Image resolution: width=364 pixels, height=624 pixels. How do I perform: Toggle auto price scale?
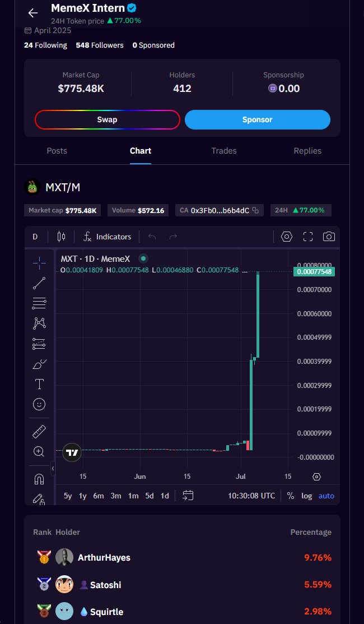coord(326,496)
